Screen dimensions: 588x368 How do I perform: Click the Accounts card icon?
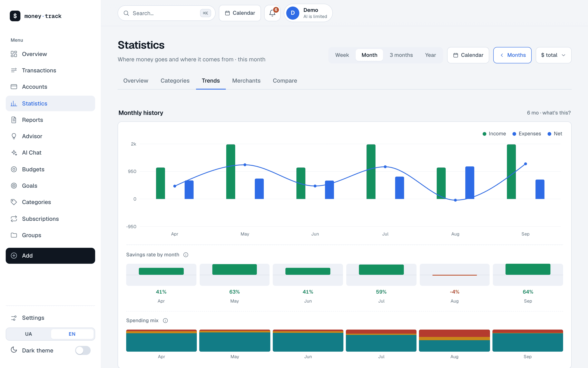[x=14, y=87]
